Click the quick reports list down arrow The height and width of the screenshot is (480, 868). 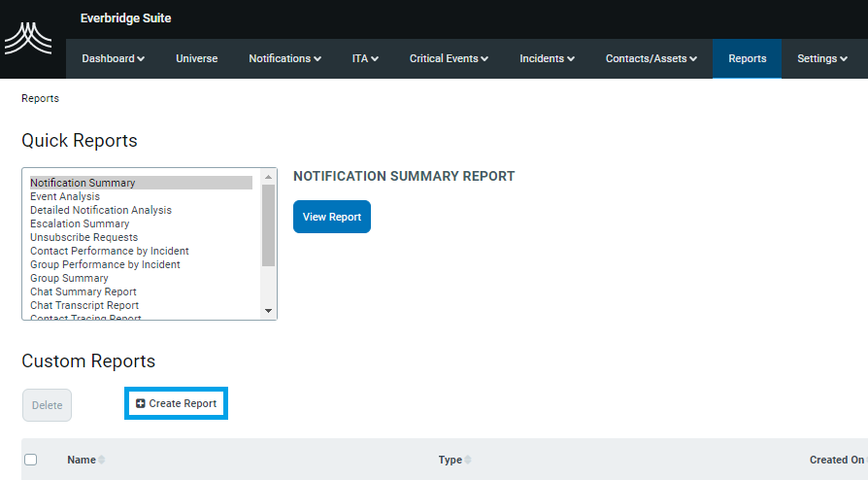(269, 311)
